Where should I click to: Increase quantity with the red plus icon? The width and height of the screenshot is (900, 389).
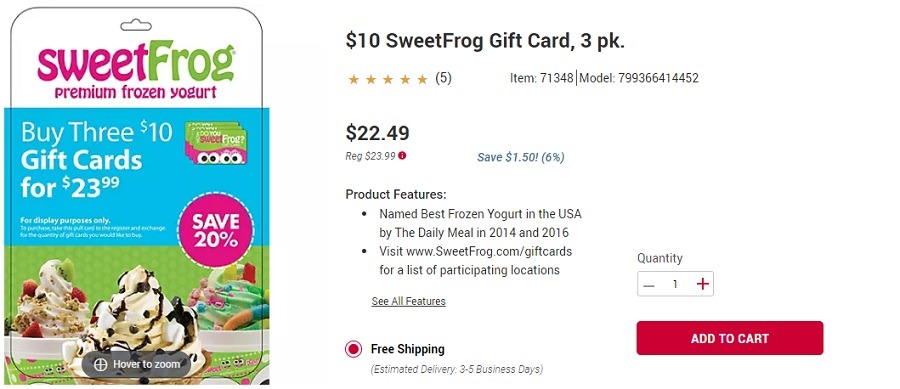[x=702, y=284]
